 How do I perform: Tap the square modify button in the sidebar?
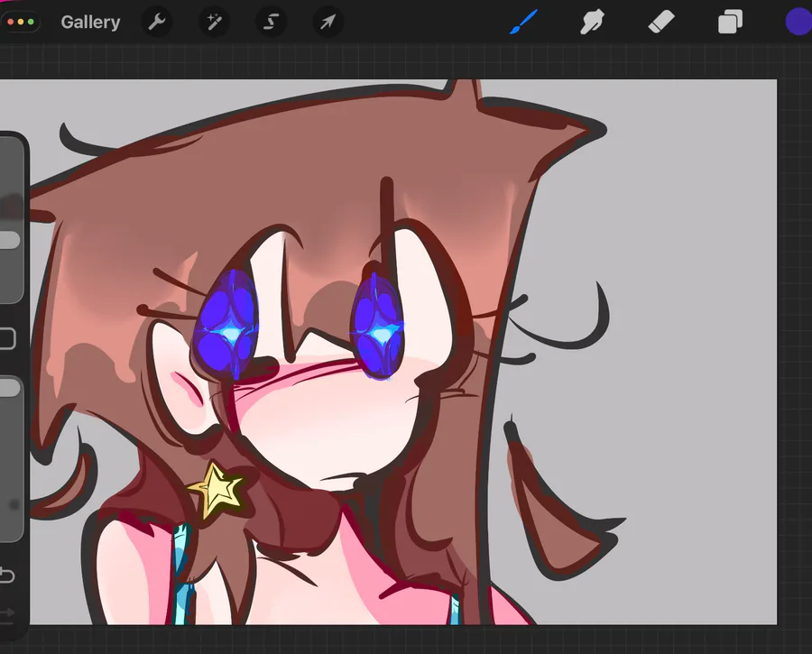(7, 338)
